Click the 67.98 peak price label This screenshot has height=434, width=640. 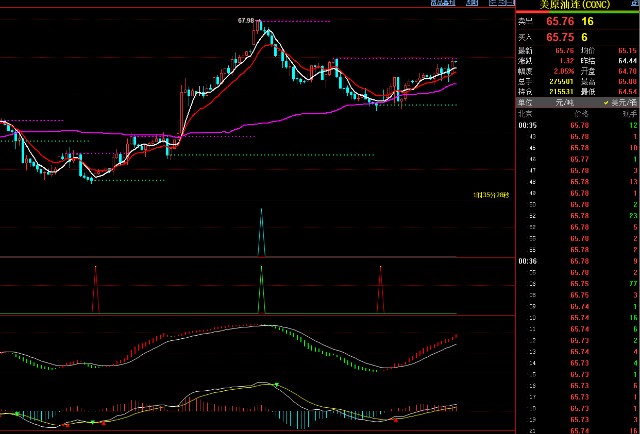coord(246,20)
